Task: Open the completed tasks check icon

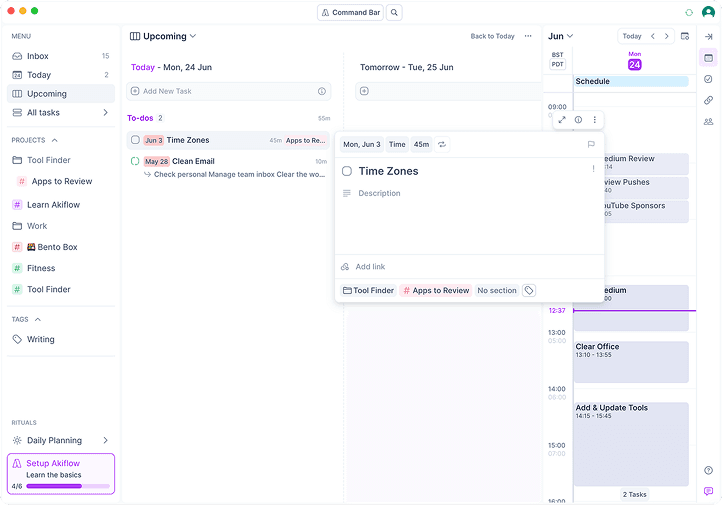Action: tap(708, 79)
